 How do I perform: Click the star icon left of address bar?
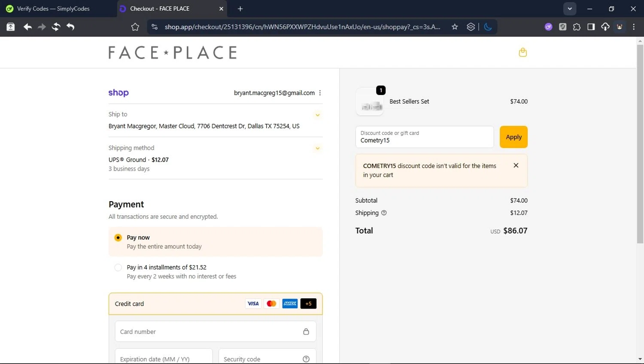click(135, 27)
